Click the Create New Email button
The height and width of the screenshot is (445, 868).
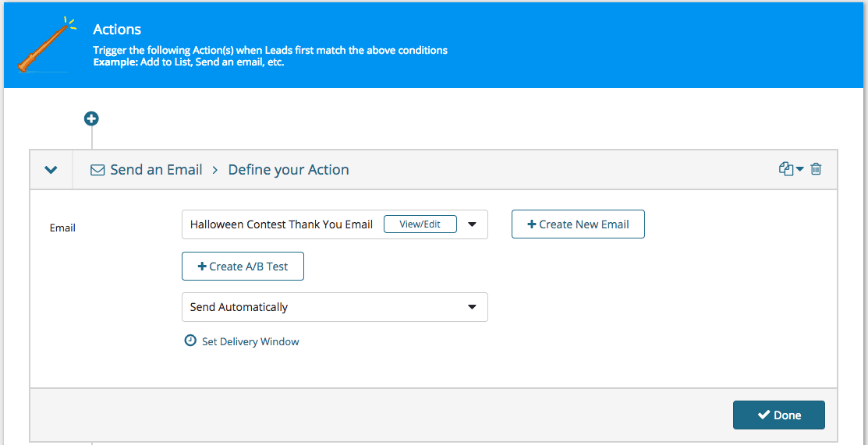coord(578,224)
